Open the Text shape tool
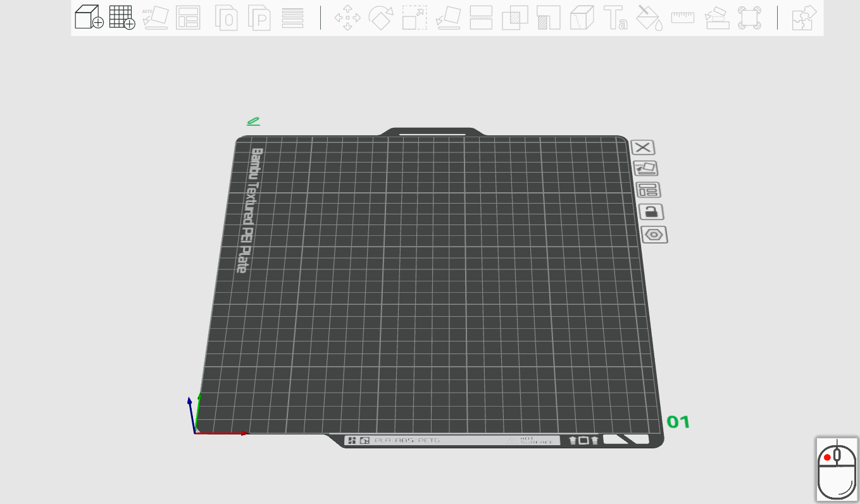The width and height of the screenshot is (860, 504). click(x=616, y=18)
